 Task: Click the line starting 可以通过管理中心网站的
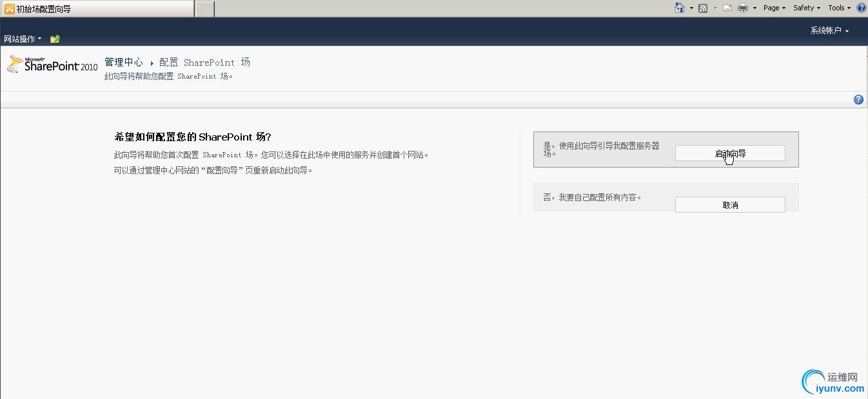[213, 170]
